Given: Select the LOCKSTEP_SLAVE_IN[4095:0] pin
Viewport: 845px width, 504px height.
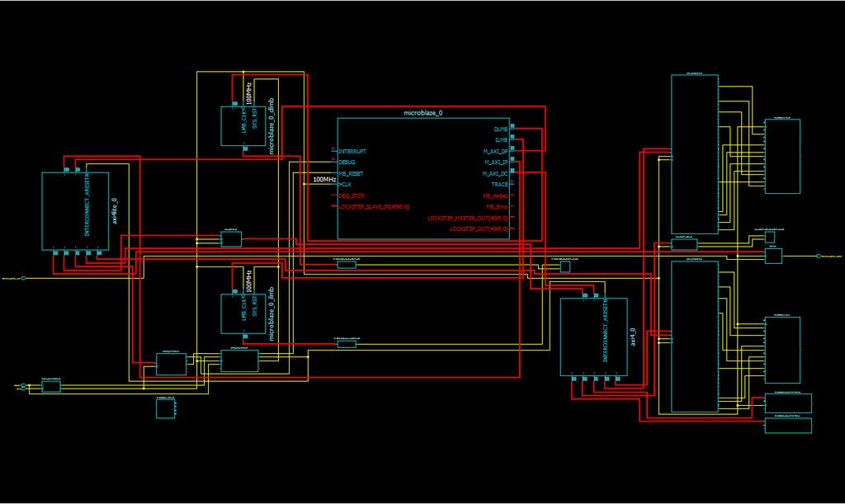Looking at the screenshot, I should 374,207.
